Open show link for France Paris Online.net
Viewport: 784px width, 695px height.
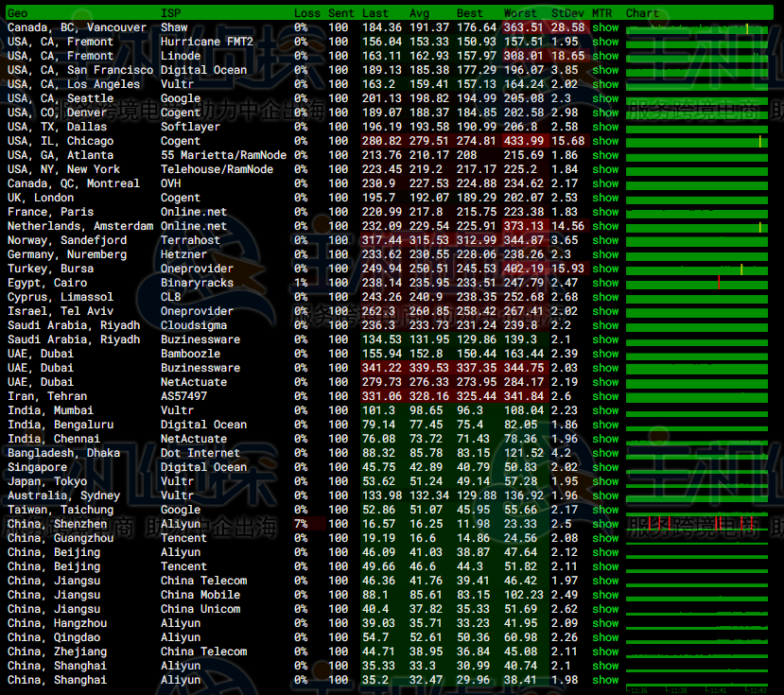tap(605, 212)
